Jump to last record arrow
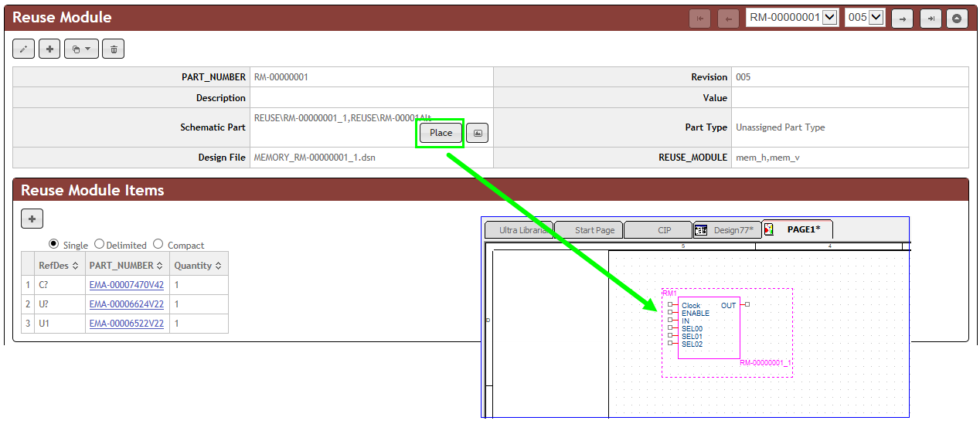The image size is (980, 424). (931, 19)
